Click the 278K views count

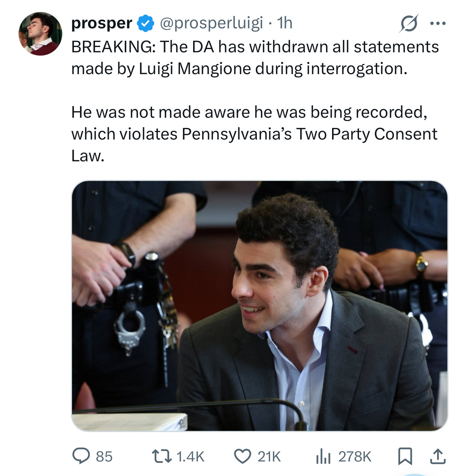(355, 456)
